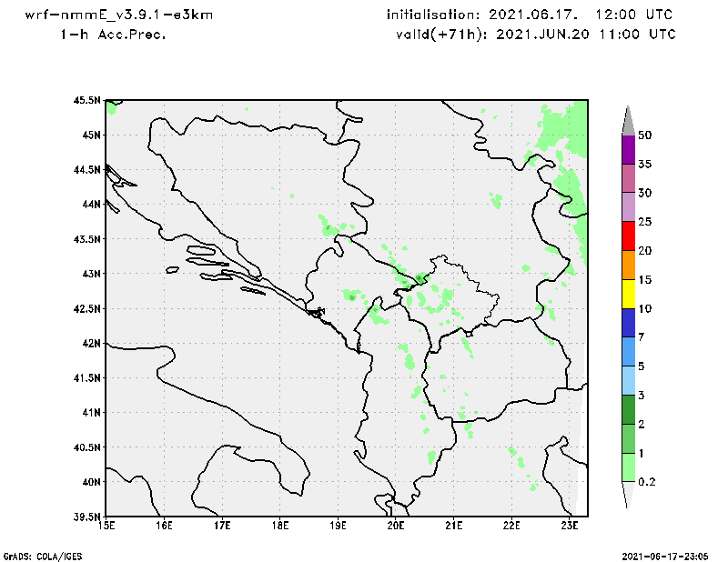Click the 40N latitude label
Image resolution: width=728 pixels, height=562 pixels.
coord(92,482)
